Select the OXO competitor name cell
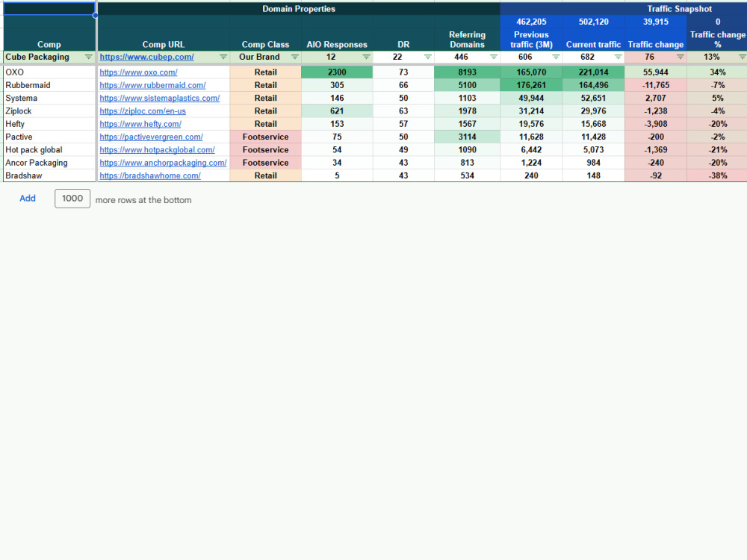Screen dimensions: 747x560 49,72
